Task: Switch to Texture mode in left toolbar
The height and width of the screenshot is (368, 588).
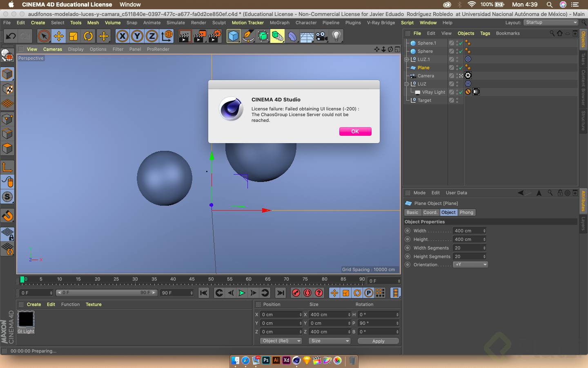Action: click(7, 89)
